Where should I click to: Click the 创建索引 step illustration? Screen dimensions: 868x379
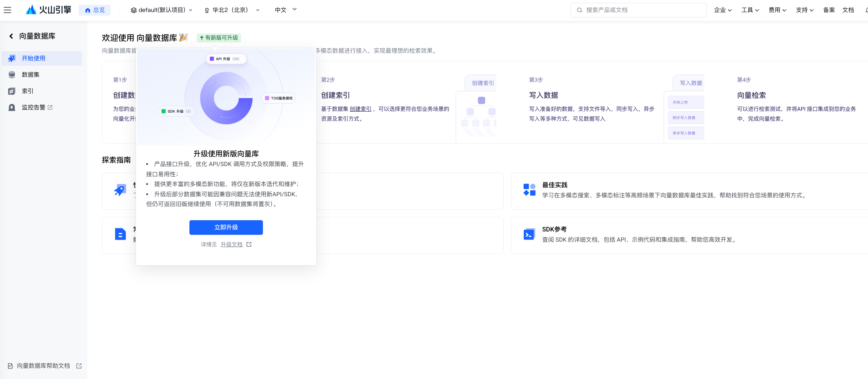pos(476,109)
